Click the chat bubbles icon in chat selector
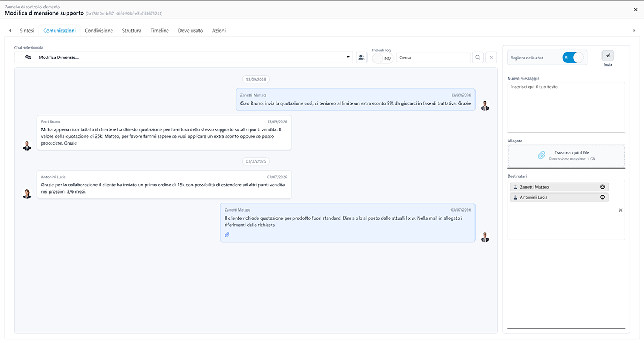 tap(28, 57)
